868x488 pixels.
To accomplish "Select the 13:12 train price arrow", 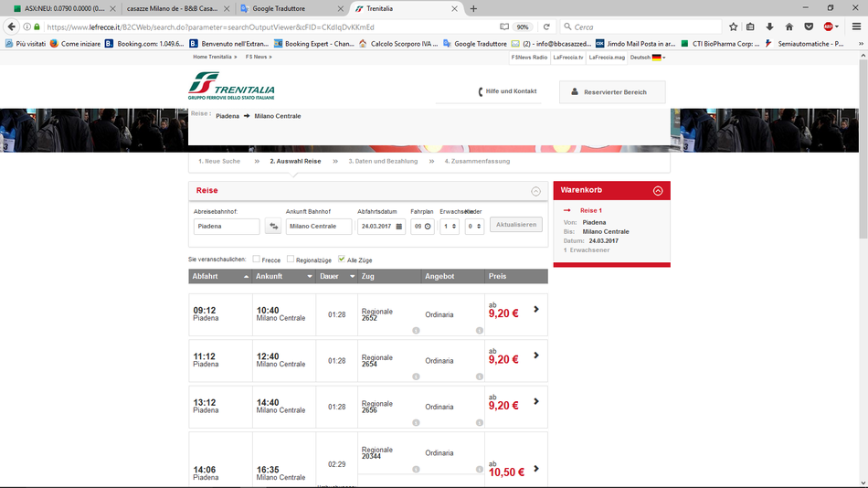I will click(x=535, y=401).
